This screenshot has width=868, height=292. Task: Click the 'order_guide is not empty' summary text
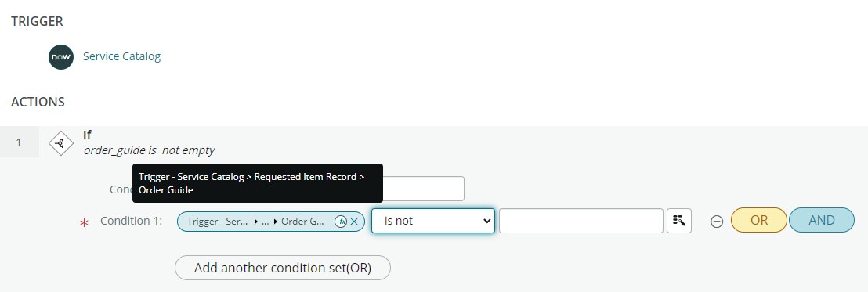(x=149, y=150)
